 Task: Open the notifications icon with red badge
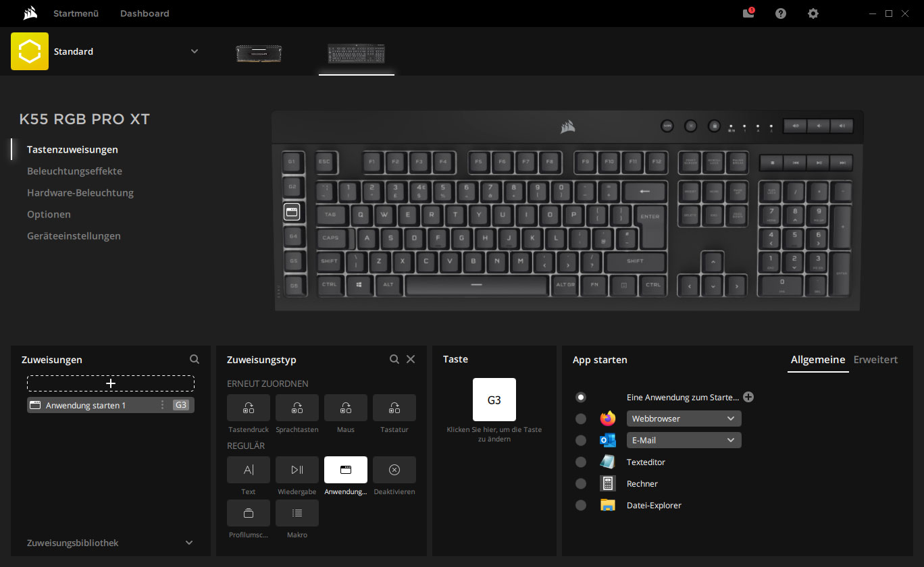[748, 13]
